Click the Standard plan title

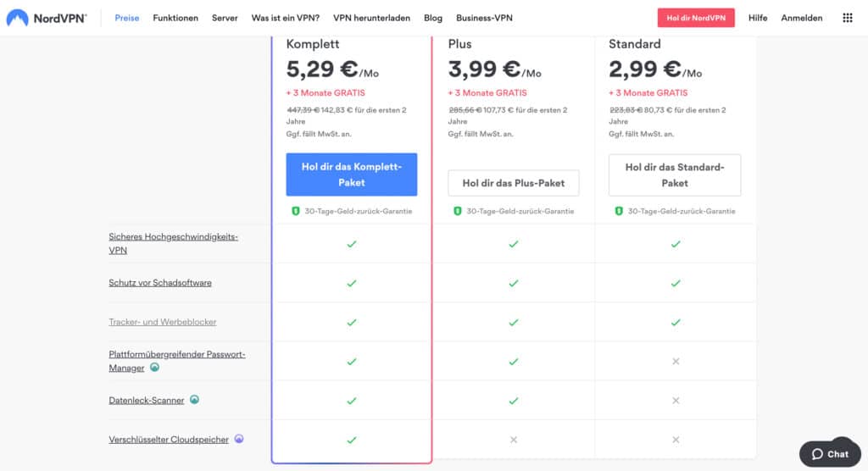[x=634, y=44]
